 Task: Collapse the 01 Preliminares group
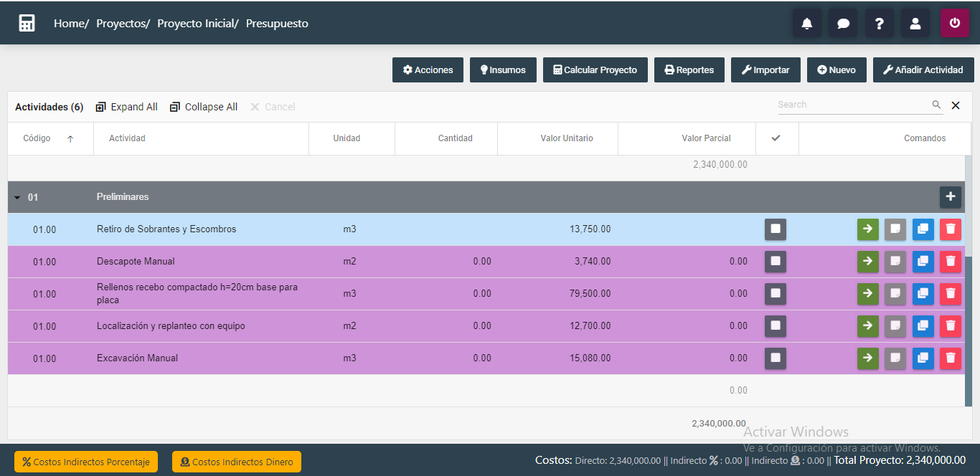point(17,197)
